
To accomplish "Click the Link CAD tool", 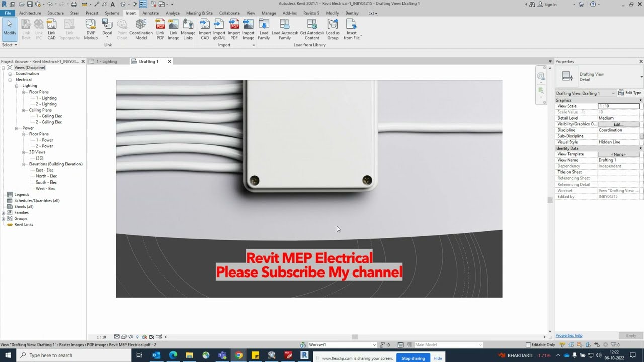I will click(51, 29).
